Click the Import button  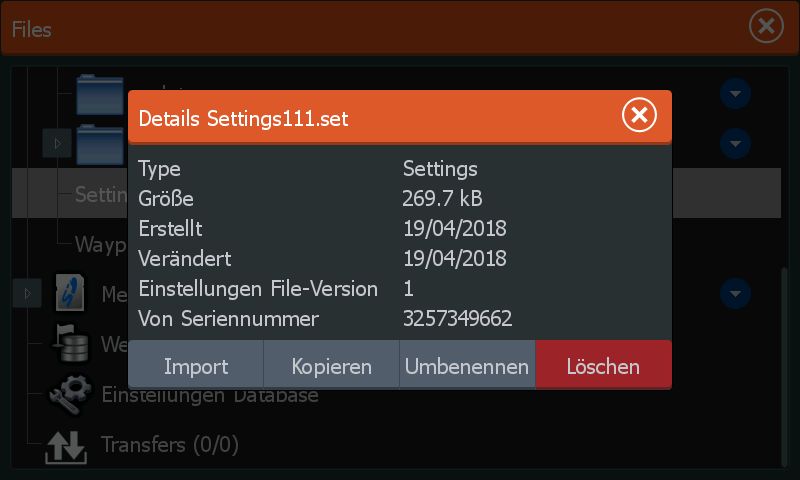coord(196,366)
